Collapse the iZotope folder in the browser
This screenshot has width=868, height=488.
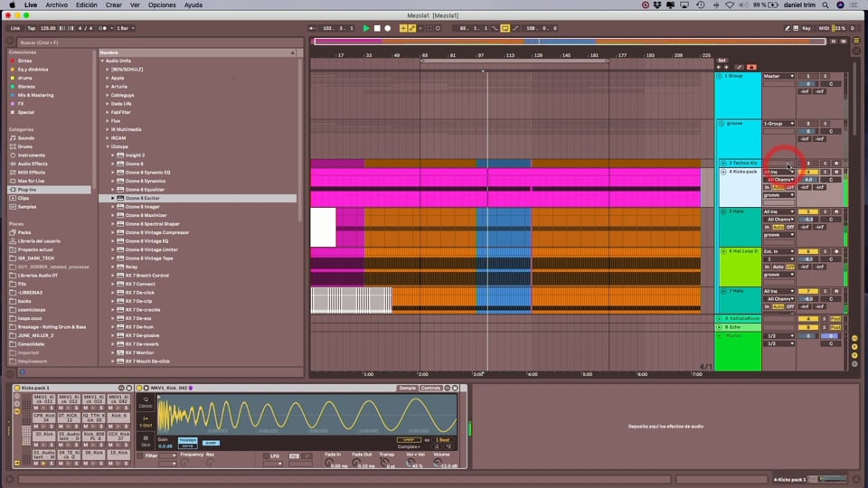[108, 146]
